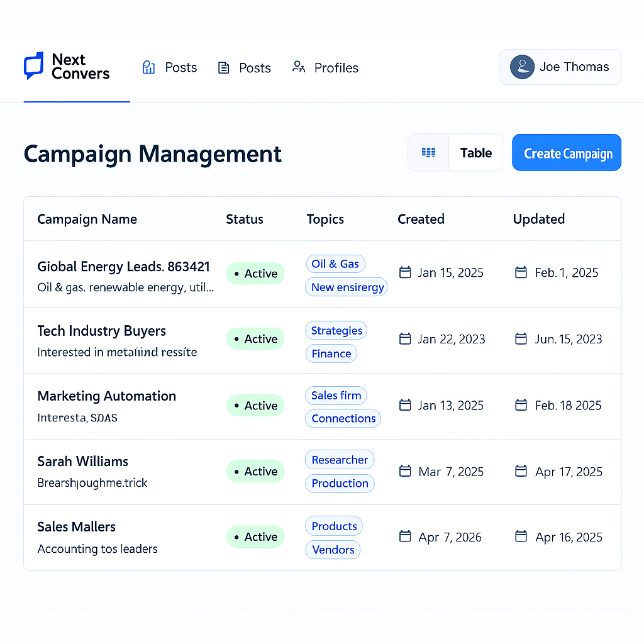Open Global Energy Leads campaign

click(123, 267)
